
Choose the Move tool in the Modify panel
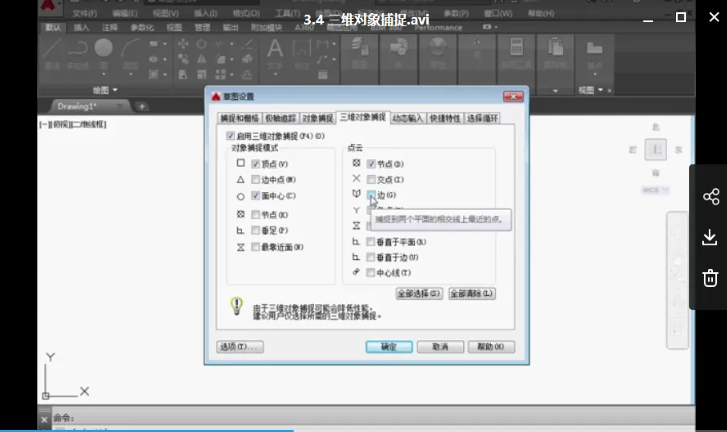tap(183, 44)
